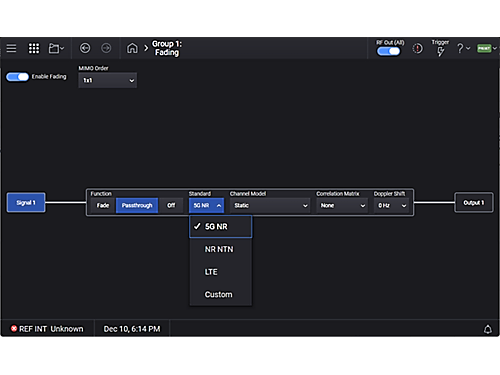This screenshot has height=375, width=500.
Task: Open the hamburger menu
Action: [11, 48]
